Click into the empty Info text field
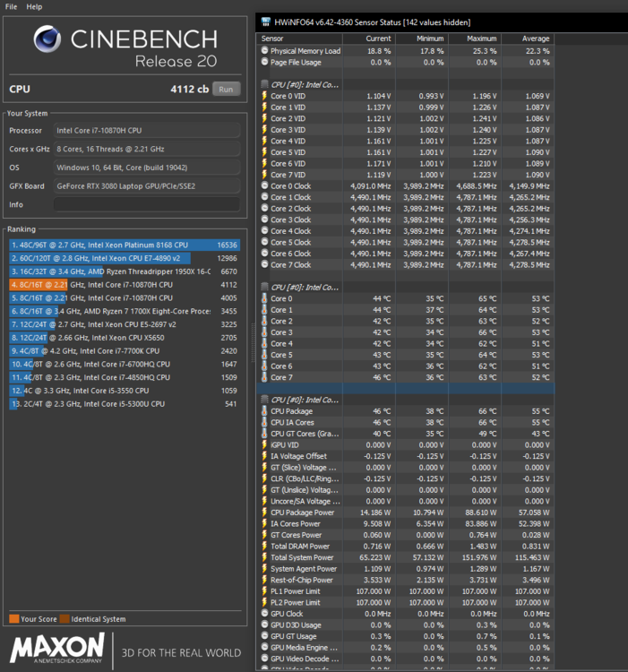This screenshot has width=628, height=672. coord(147,204)
